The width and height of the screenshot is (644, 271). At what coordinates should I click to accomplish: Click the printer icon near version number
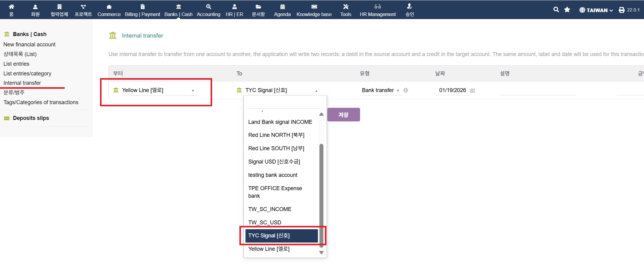coord(622,10)
